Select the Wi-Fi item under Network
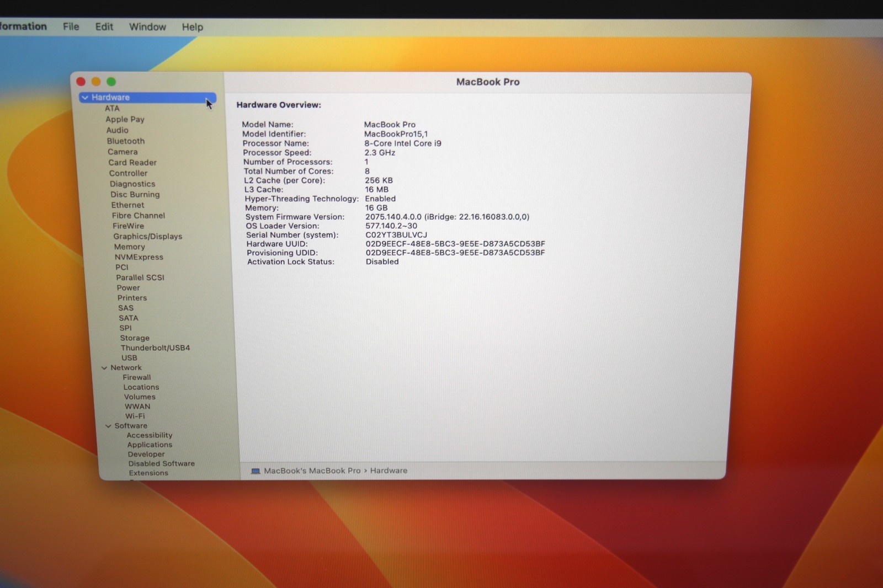The image size is (883, 588). click(135, 416)
